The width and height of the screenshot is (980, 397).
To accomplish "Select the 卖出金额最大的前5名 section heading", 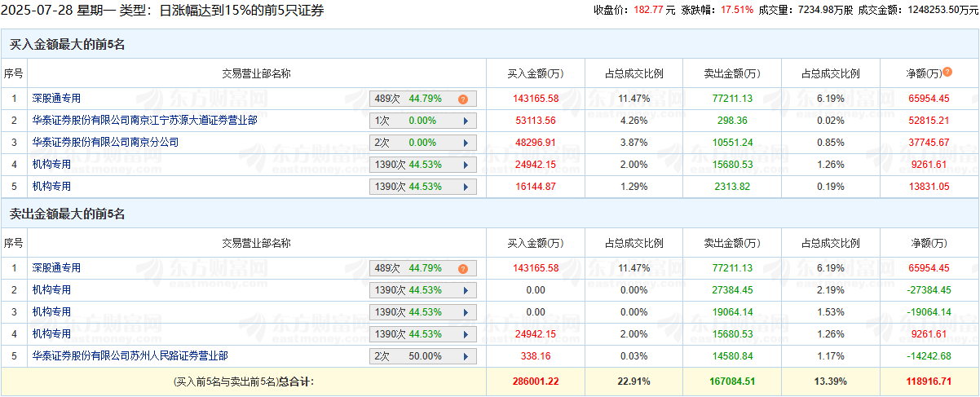I will point(67,214).
